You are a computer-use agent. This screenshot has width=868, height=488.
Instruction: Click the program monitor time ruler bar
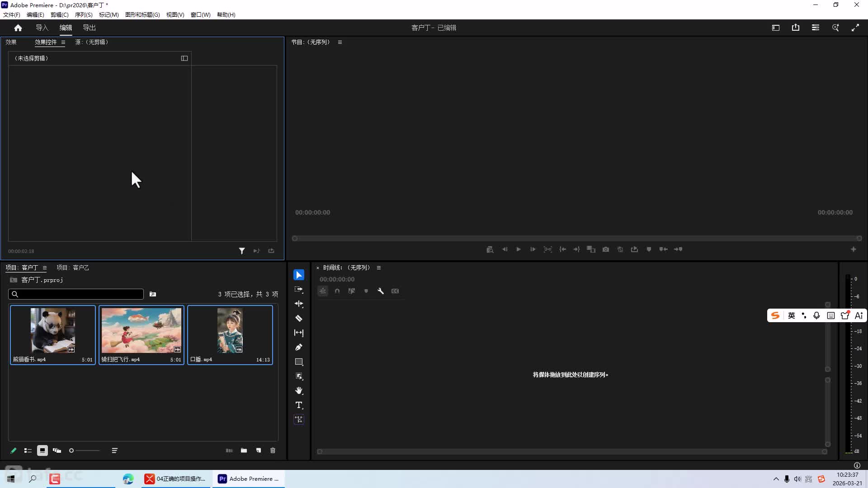(x=577, y=239)
